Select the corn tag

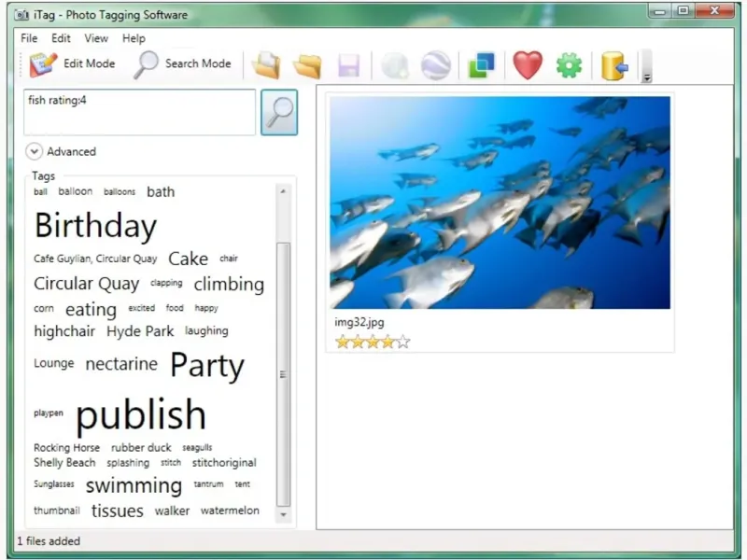(44, 309)
